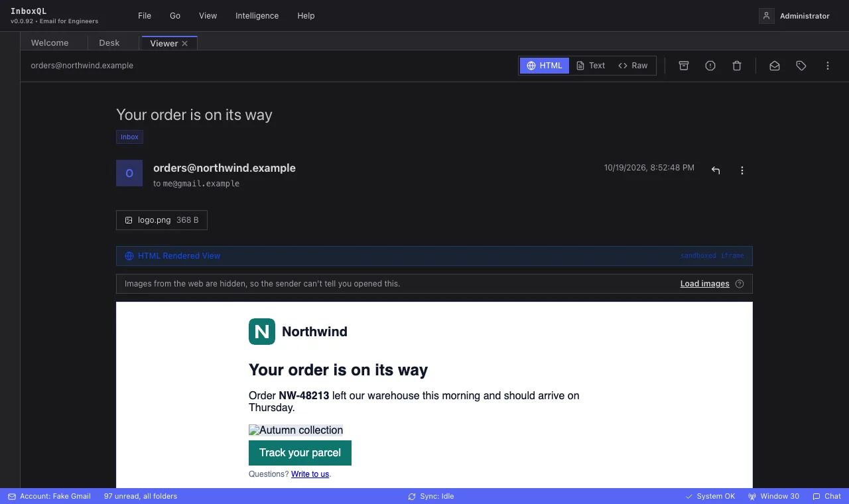Image resolution: width=849 pixels, height=504 pixels.
Task: Click the sender avatar O
Action: point(129,173)
